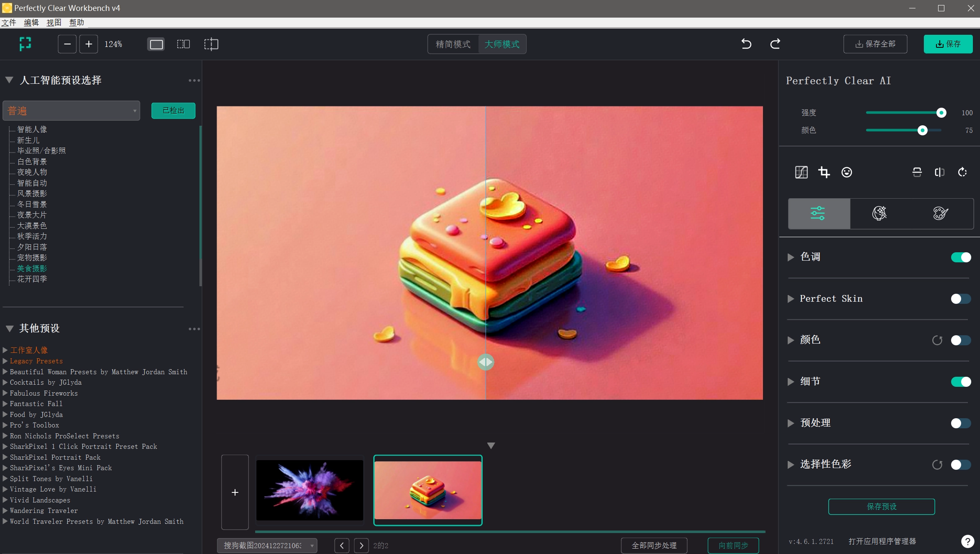Click the 强度 slider handle
Viewport: 980px width, 554px height.
pos(941,113)
